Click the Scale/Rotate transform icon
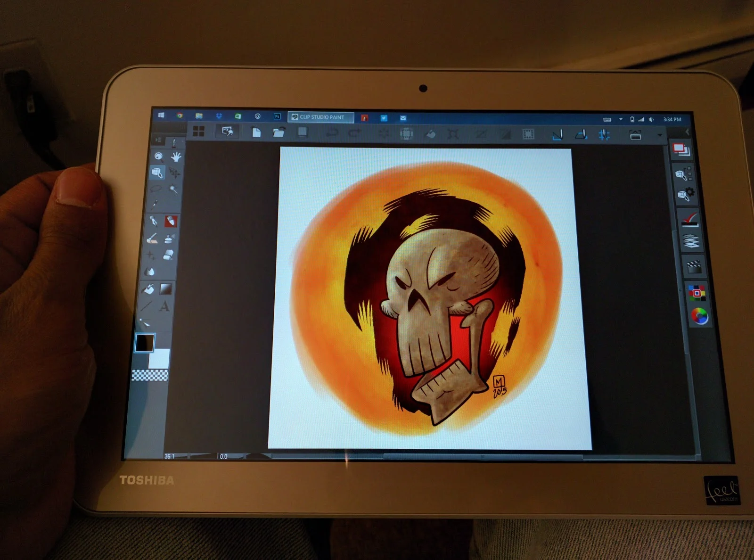754x560 pixels. (453, 134)
